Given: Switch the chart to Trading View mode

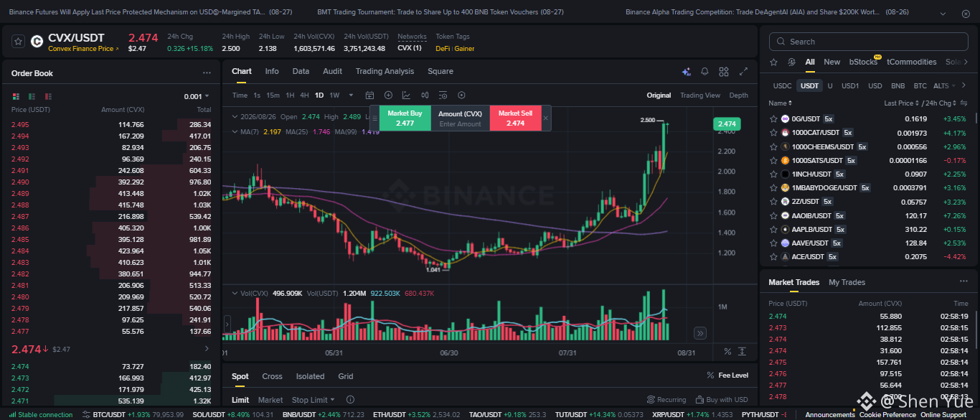Looking at the screenshot, I should (x=699, y=95).
